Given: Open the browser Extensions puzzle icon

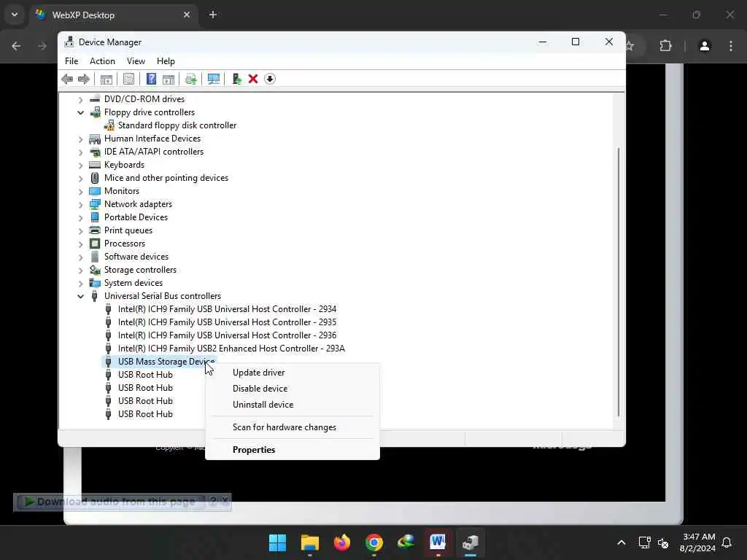Looking at the screenshot, I should 665,46.
